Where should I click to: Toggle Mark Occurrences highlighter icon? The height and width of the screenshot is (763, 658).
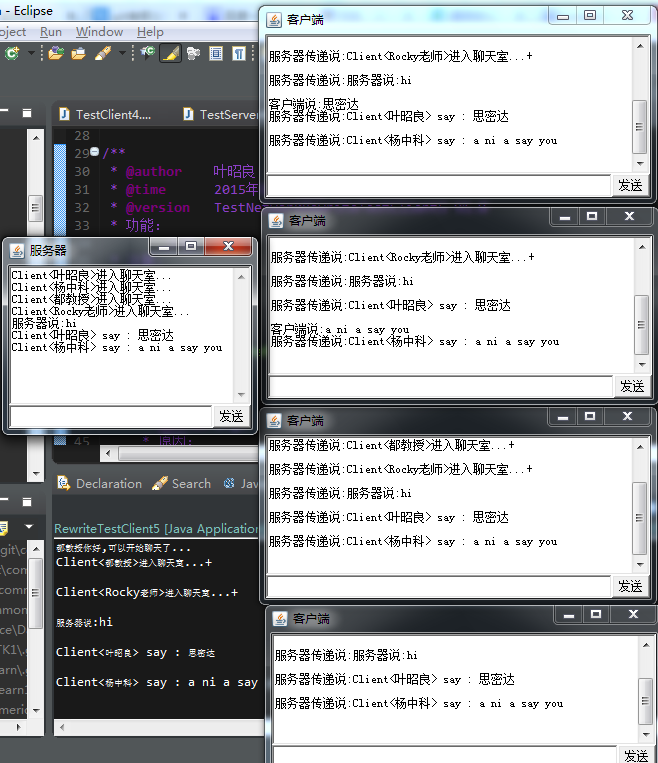169,54
